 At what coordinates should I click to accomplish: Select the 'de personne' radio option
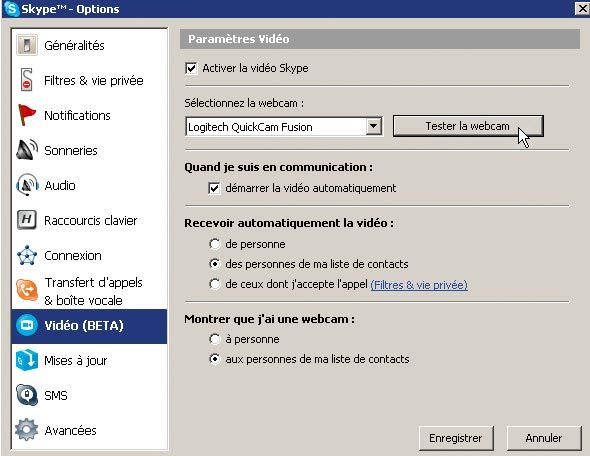pyautogui.click(x=214, y=244)
